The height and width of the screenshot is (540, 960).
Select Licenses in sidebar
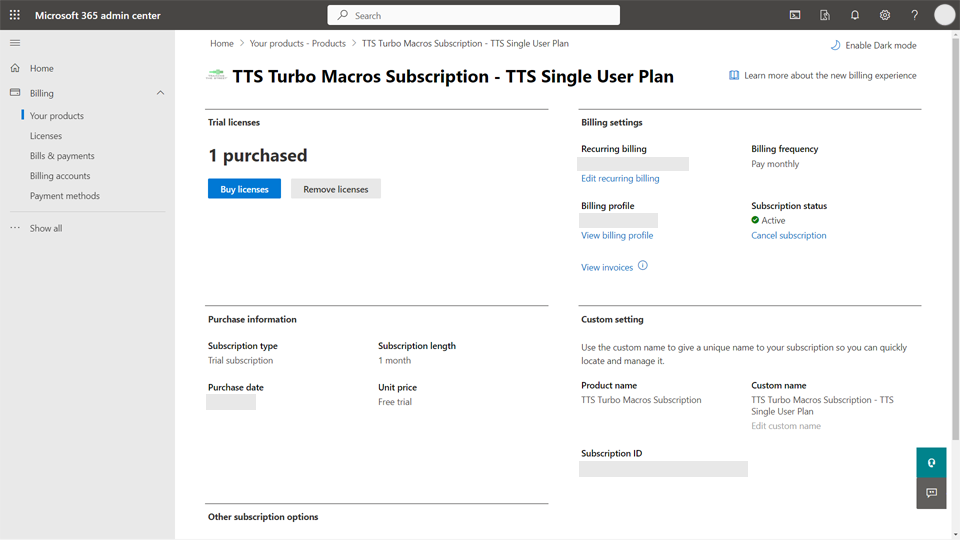pos(46,136)
